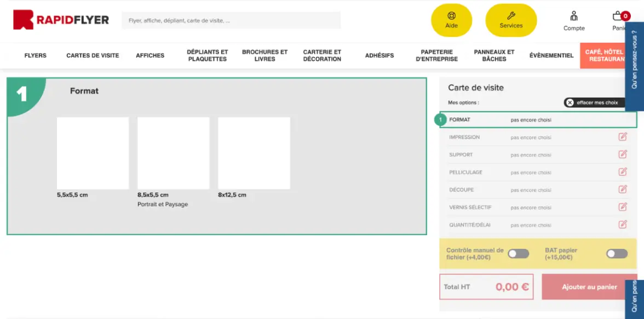The image size is (644, 319).
Task: Click the PELLICULAGE option label
Action: [x=465, y=173]
